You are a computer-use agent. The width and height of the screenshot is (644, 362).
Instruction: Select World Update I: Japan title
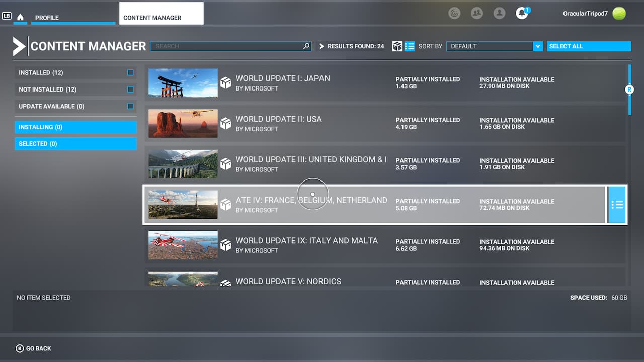pos(283,78)
